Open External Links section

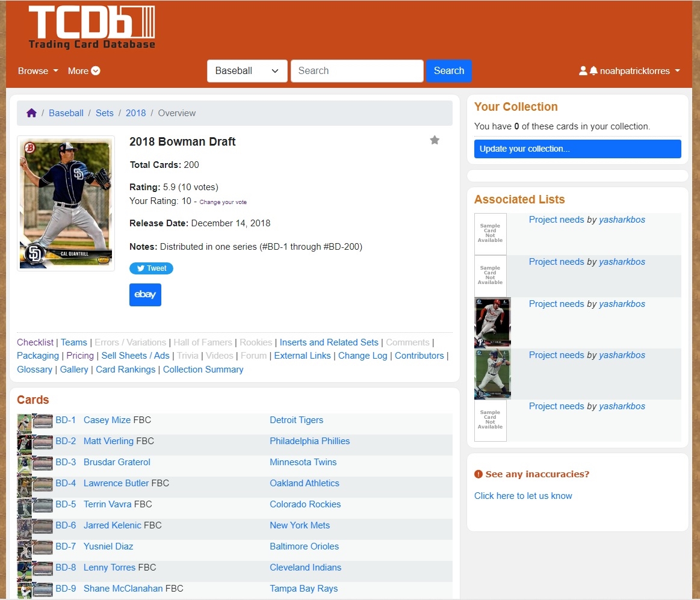(x=302, y=356)
